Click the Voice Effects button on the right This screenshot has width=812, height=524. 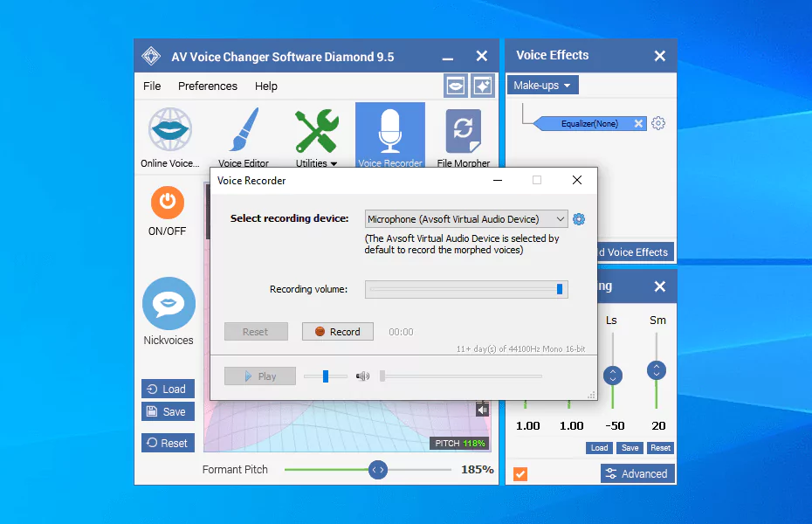[636, 252]
